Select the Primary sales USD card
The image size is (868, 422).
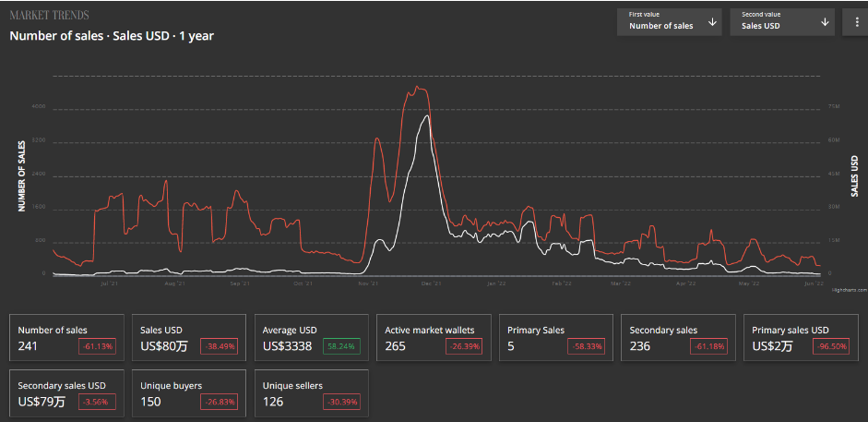point(801,338)
